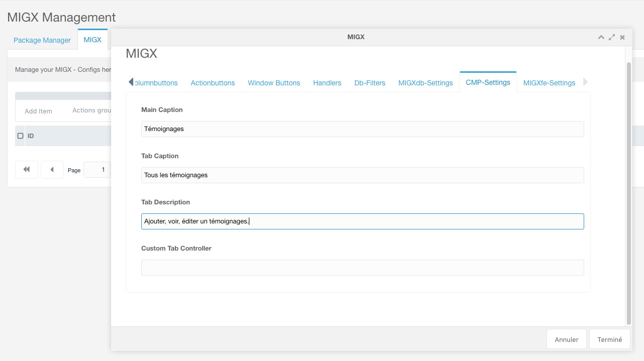Open the MIGXfe-Settings tab

tap(549, 83)
